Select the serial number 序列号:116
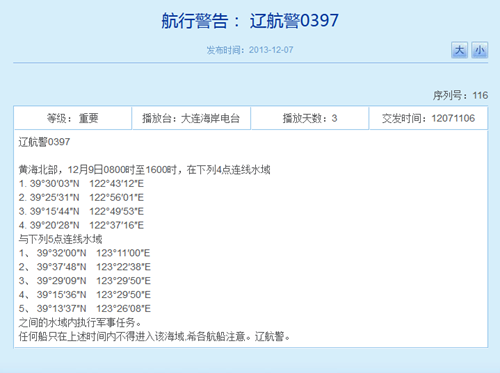Image resolution: width=500 pixels, height=373 pixels. coord(460,95)
